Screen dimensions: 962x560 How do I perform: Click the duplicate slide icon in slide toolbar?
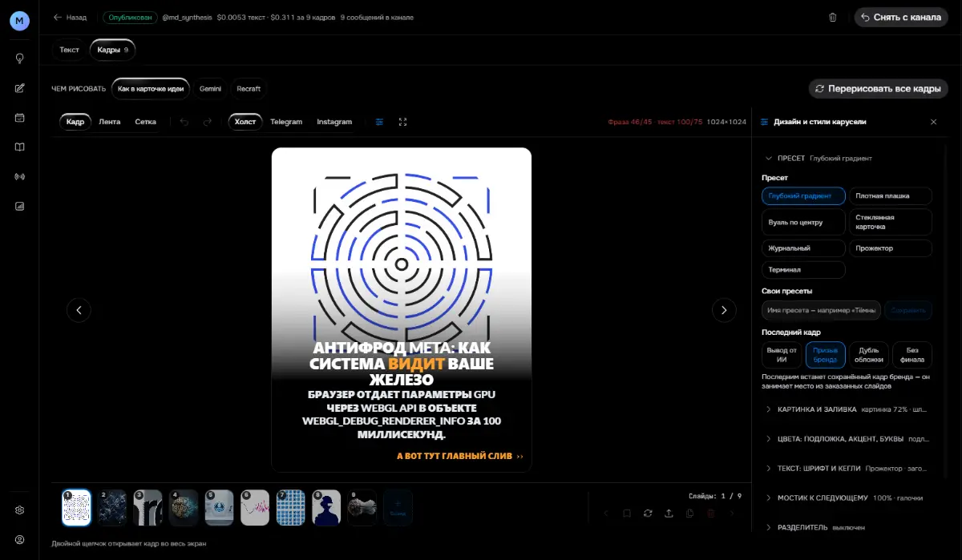[689, 514]
